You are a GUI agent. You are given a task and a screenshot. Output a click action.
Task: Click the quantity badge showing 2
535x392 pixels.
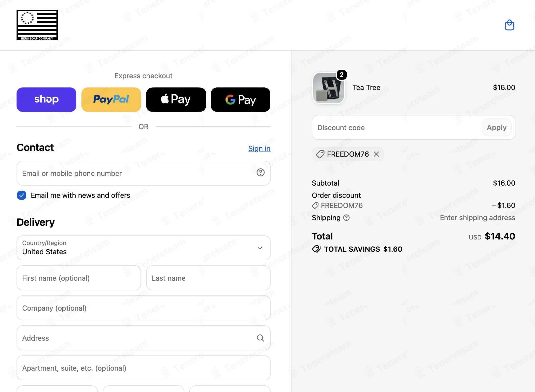tap(342, 75)
